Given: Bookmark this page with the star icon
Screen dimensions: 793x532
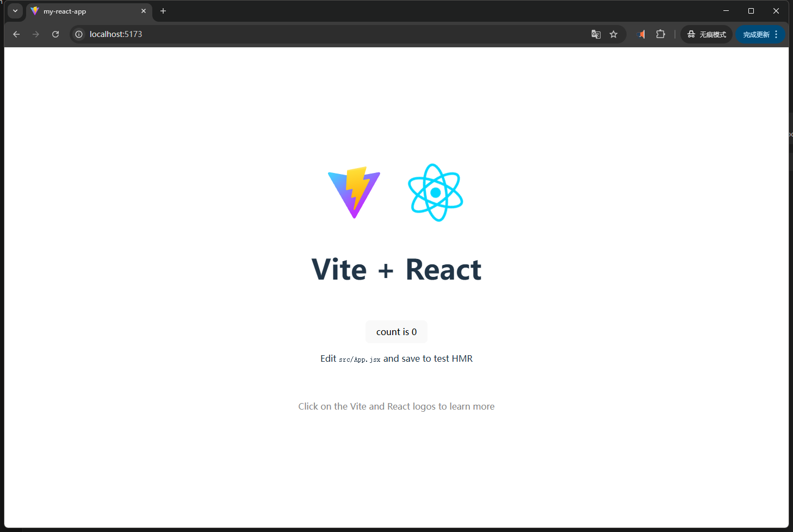Looking at the screenshot, I should [x=614, y=34].
